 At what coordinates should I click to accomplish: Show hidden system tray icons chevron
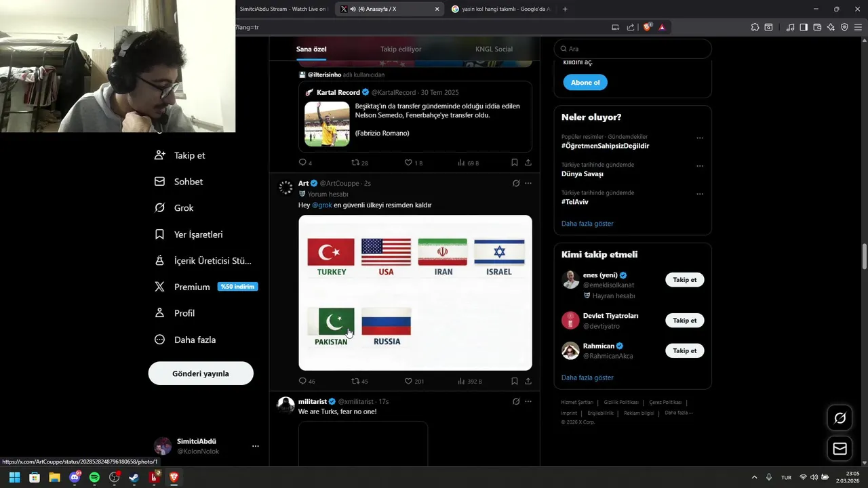point(754,477)
